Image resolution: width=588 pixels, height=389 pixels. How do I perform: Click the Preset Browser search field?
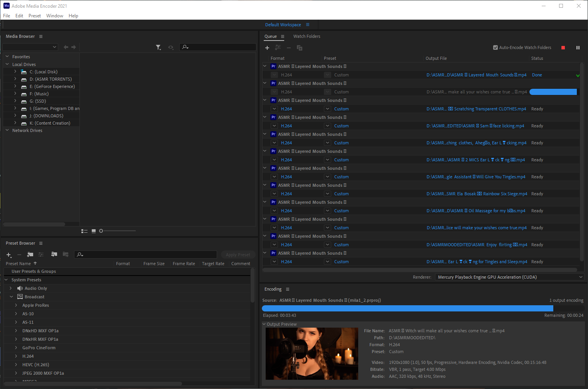tap(145, 255)
